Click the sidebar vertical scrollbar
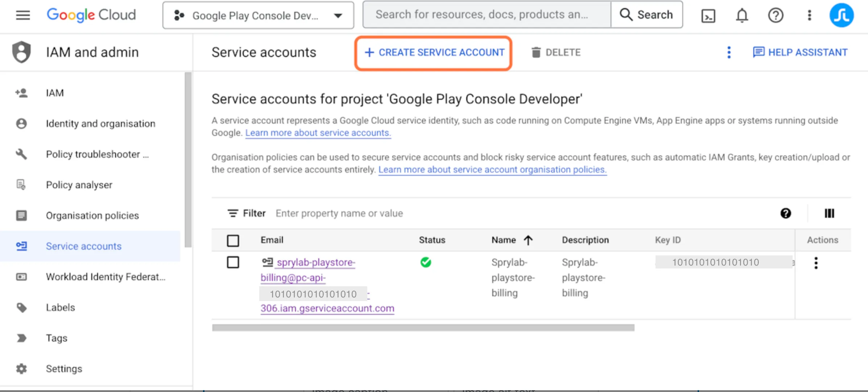 [x=188, y=159]
